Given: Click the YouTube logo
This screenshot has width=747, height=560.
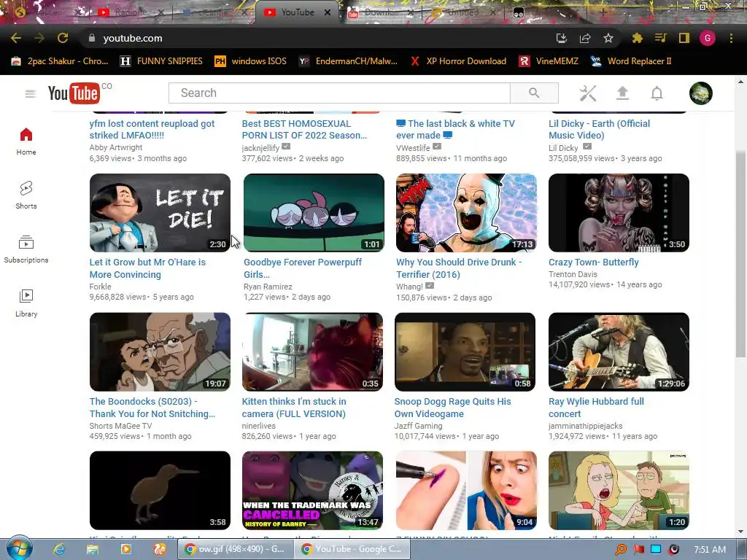Looking at the screenshot, I should click(x=74, y=93).
